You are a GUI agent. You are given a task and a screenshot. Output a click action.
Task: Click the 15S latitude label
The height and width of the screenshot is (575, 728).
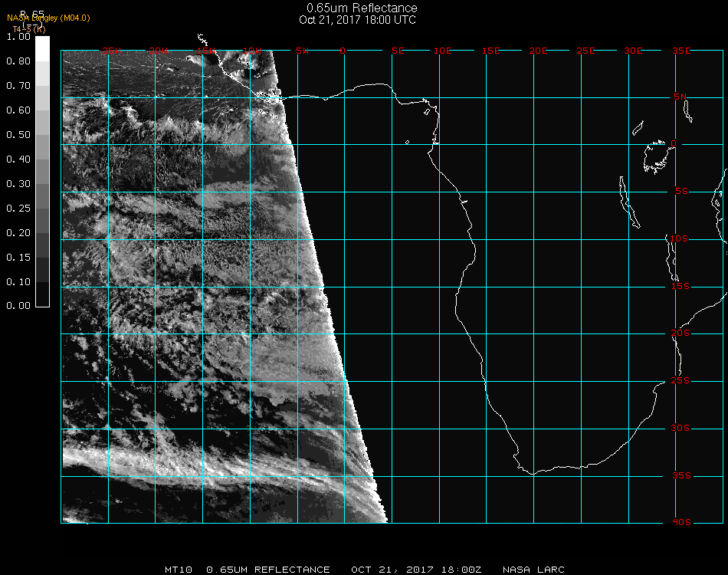[680, 286]
